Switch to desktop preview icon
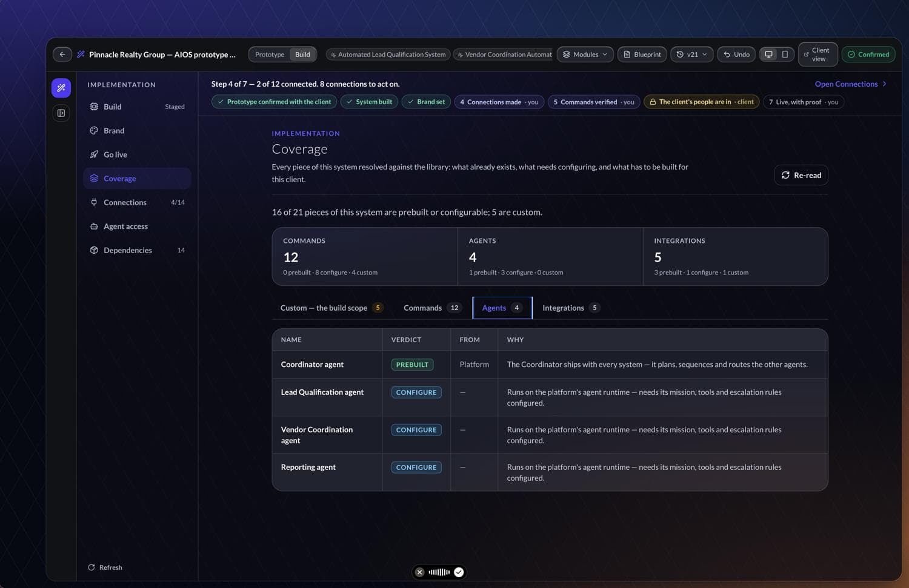Image resolution: width=909 pixels, height=588 pixels. click(x=768, y=55)
